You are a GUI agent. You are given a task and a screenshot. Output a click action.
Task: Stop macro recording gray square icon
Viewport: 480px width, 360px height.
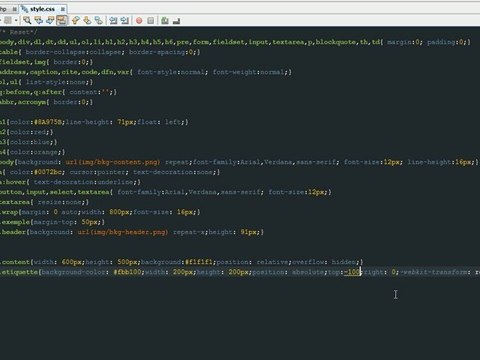coord(151,21)
